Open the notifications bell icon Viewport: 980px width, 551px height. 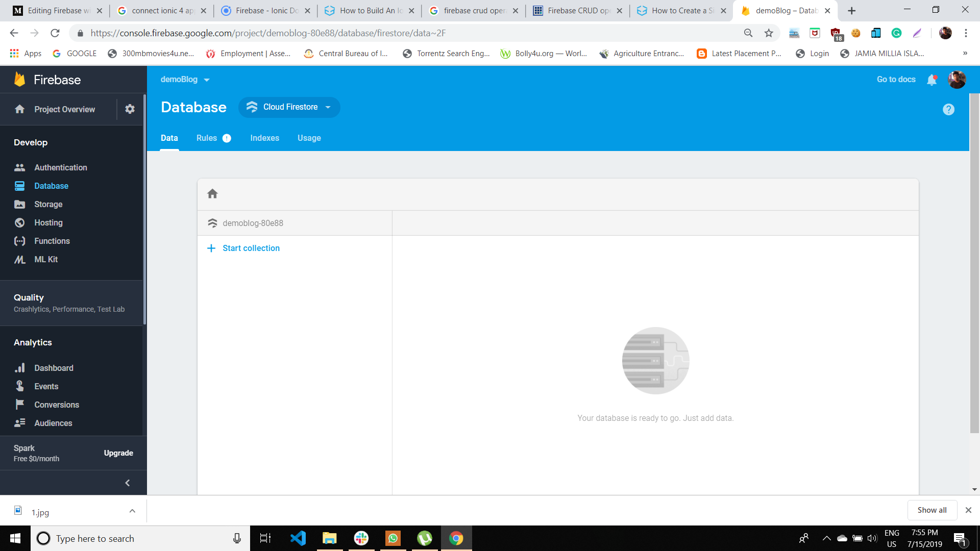tap(932, 80)
